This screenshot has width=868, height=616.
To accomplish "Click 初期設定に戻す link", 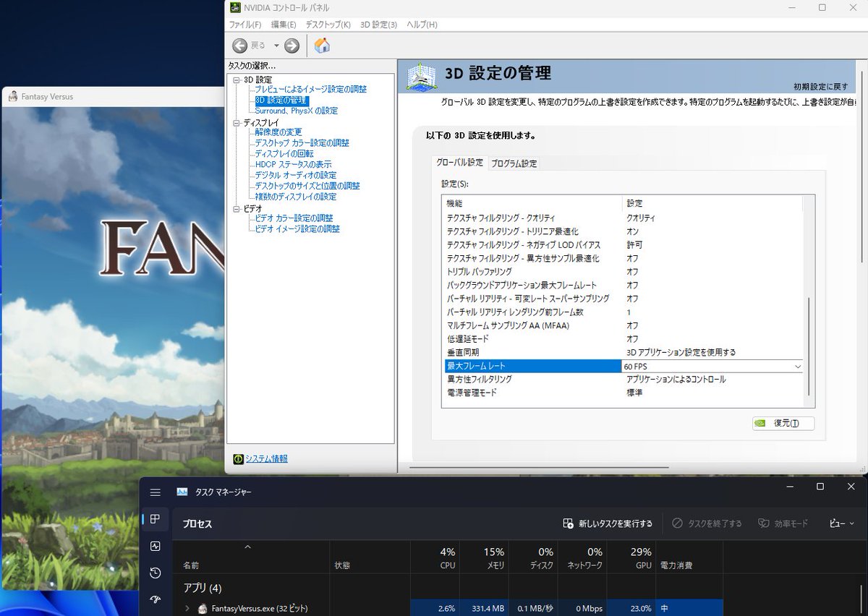I will pos(820,86).
